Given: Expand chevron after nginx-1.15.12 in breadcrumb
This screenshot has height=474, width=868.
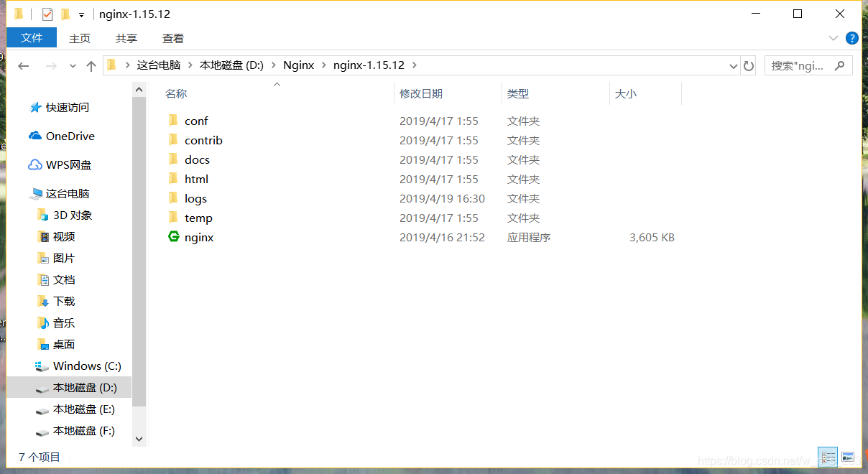Looking at the screenshot, I should (415, 65).
